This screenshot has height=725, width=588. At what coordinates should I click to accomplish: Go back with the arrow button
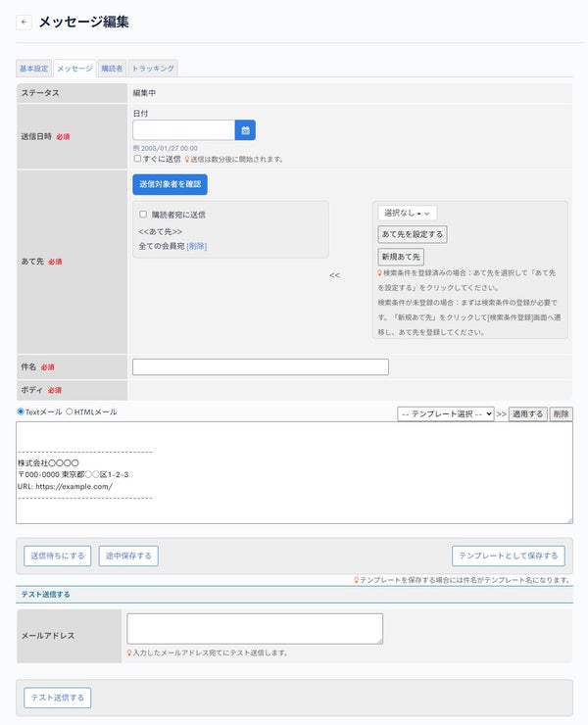pos(24,22)
